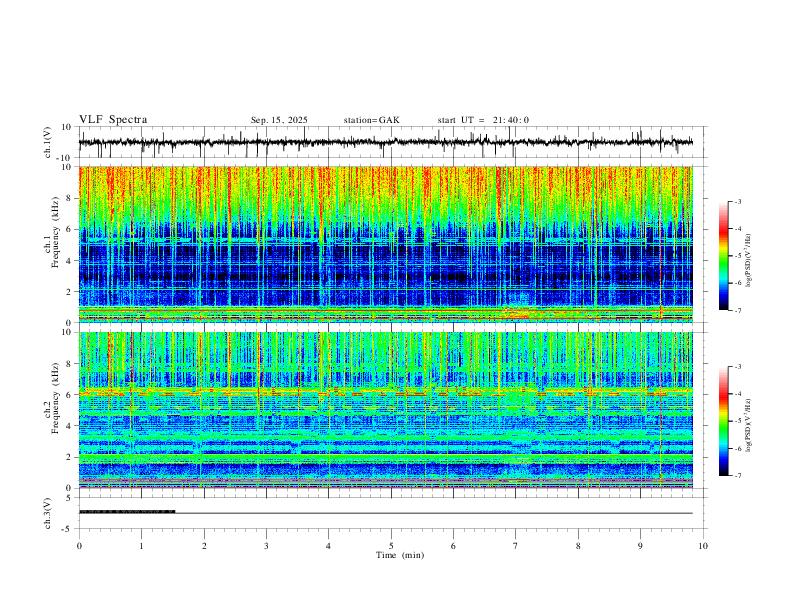Click the "start UT = 21:40:0" text
The width and height of the screenshot is (792, 612).
click(x=483, y=120)
